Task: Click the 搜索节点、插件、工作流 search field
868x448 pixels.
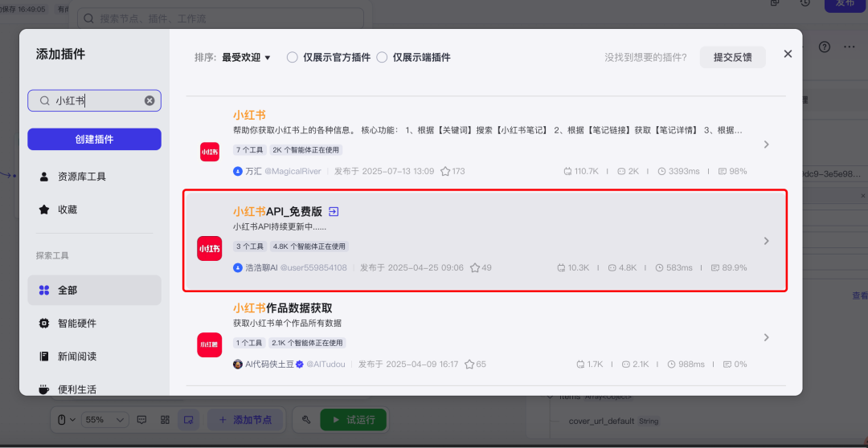Action: point(220,18)
